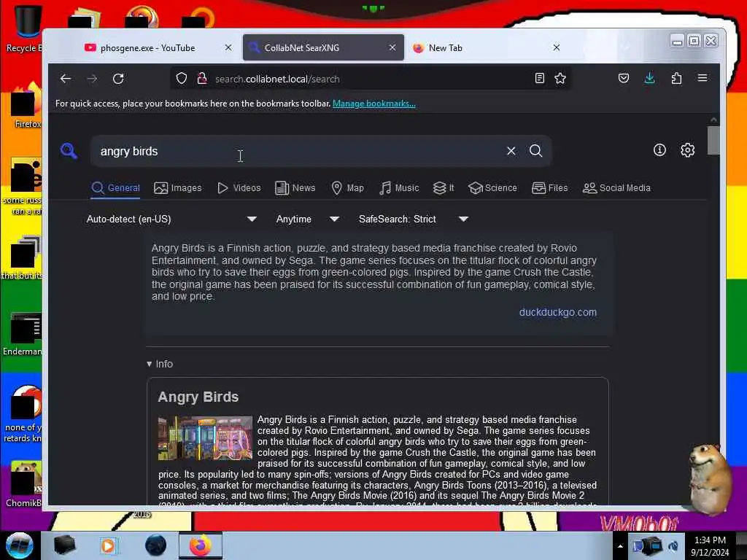Image resolution: width=747 pixels, height=560 pixels.
Task: Open SearXNG preferences gear icon
Action: pyautogui.click(x=687, y=150)
